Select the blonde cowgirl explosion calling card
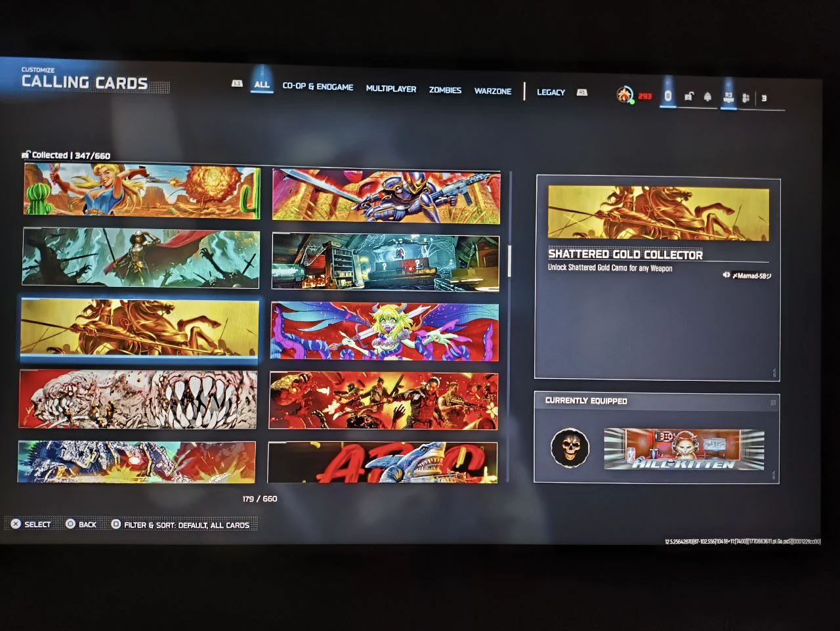This screenshot has width=840, height=631. click(142, 191)
